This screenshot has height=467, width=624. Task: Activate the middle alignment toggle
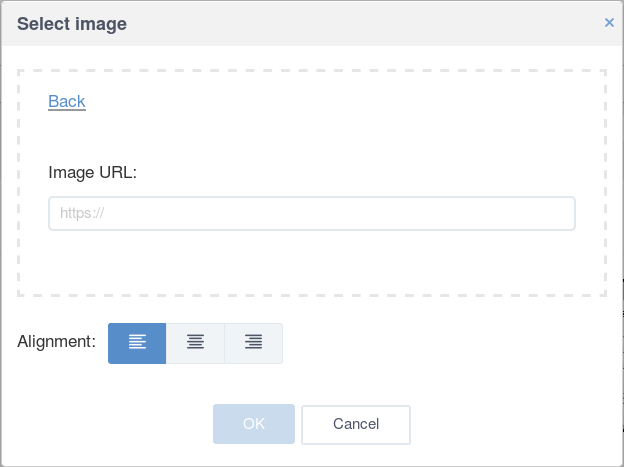click(x=195, y=343)
